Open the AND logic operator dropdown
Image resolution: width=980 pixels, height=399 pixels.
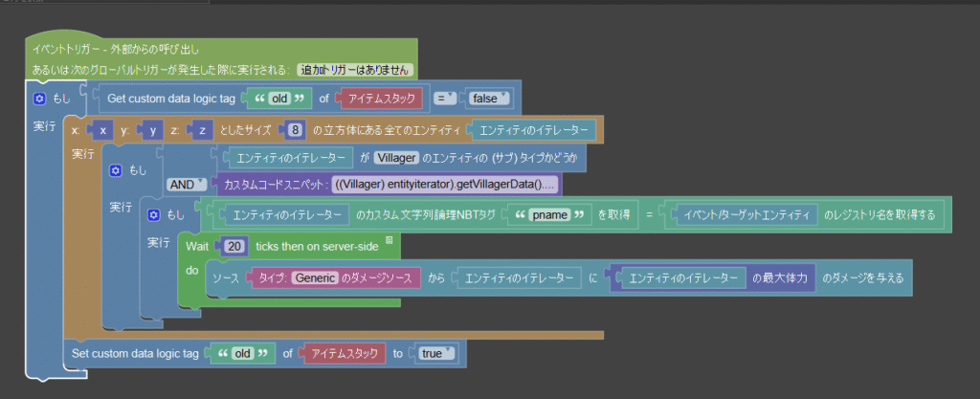pyautogui.click(x=186, y=185)
